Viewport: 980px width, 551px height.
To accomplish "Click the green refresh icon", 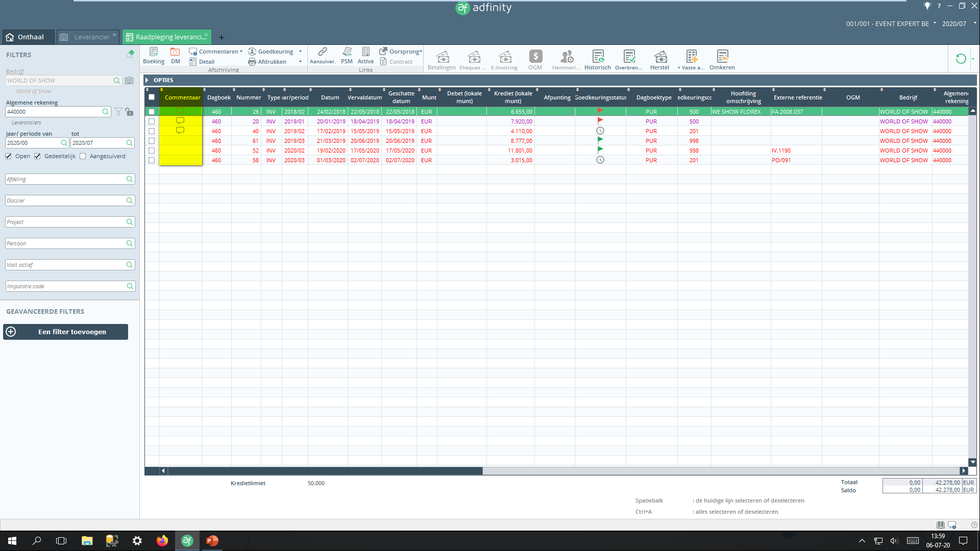I will [x=961, y=59].
